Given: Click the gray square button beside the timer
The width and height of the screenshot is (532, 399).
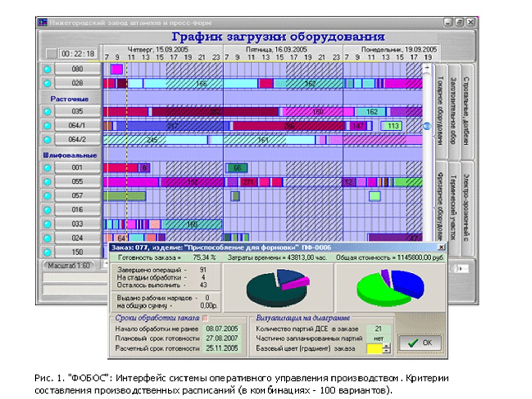Looking at the screenshot, I should 51,54.
